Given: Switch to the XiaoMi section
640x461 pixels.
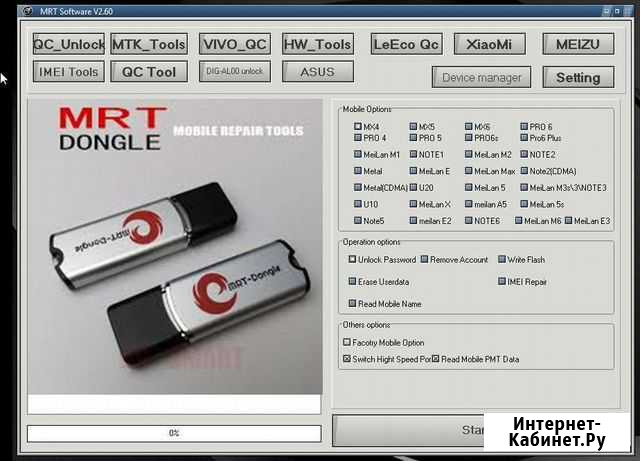Looking at the screenshot, I should (x=489, y=44).
